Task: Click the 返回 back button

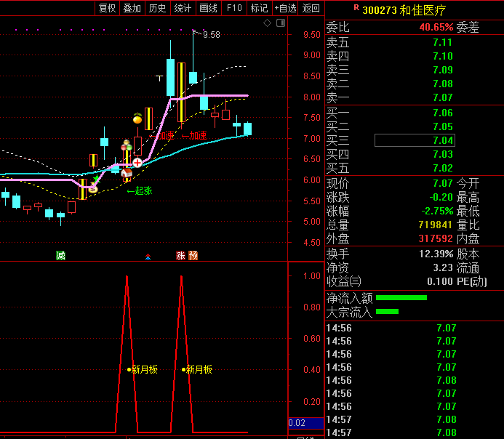Action: pyautogui.click(x=311, y=8)
